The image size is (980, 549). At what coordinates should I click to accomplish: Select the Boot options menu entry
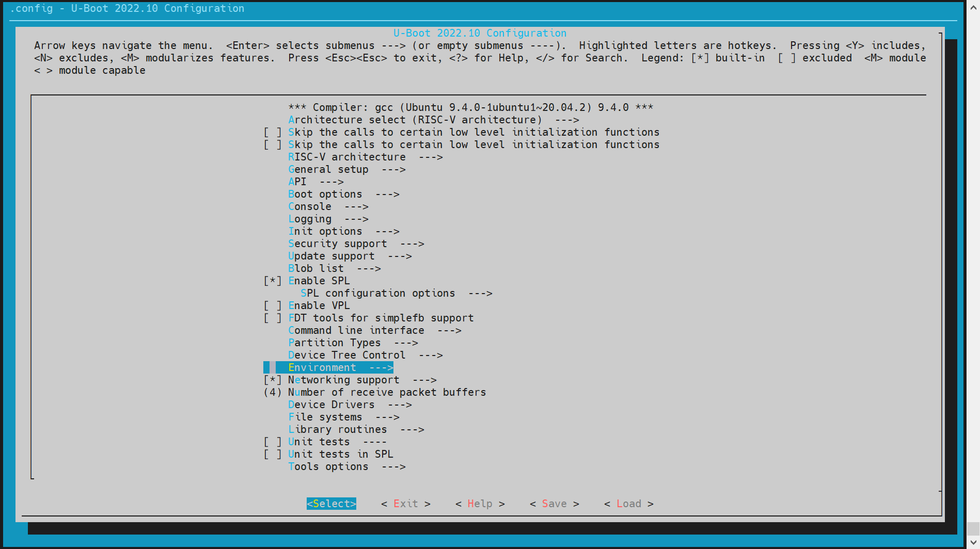tap(325, 194)
